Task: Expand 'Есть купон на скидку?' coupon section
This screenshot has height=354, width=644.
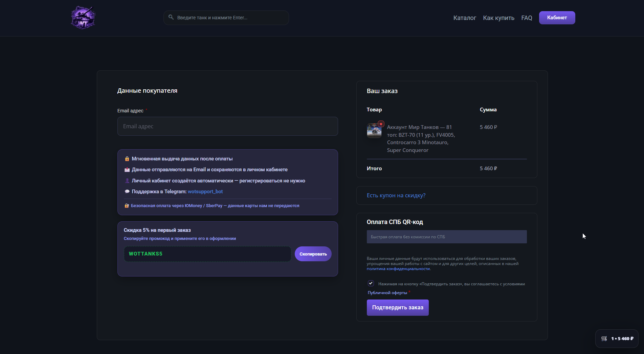Action: click(x=396, y=195)
